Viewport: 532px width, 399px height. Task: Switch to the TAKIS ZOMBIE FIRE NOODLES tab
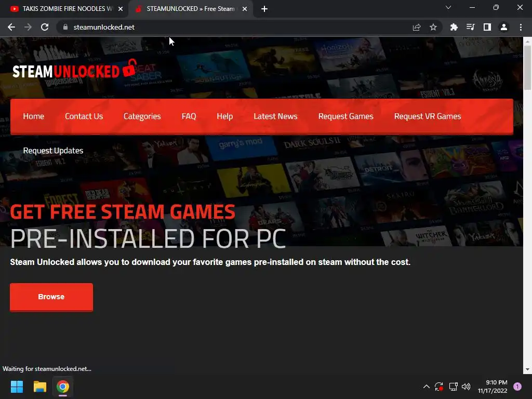coord(67,9)
